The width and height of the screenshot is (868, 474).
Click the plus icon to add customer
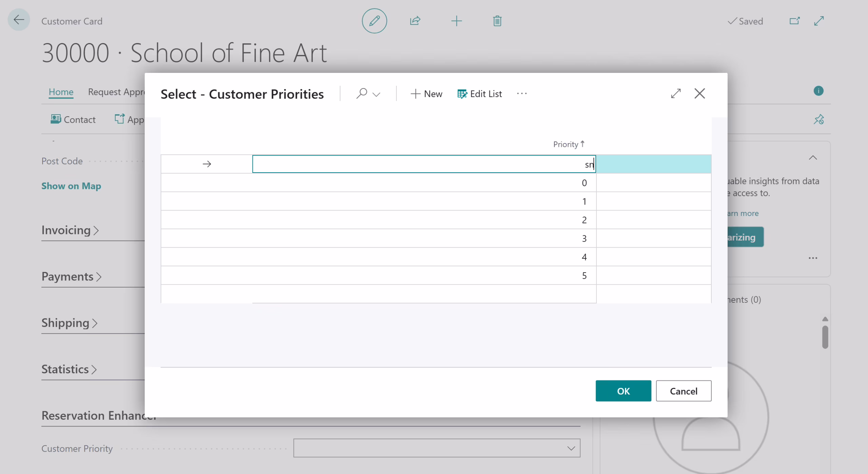pyautogui.click(x=456, y=21)
